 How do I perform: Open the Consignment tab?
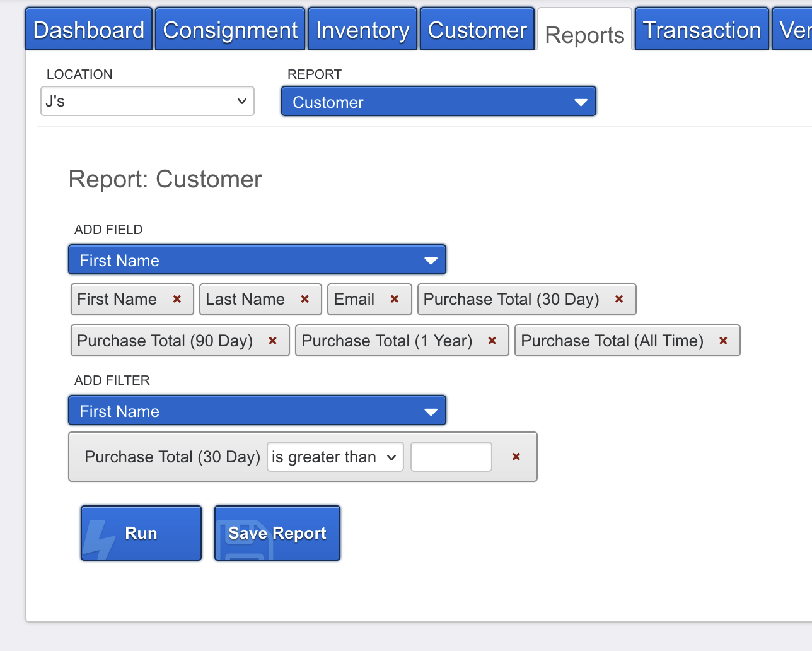coord(230,29)
